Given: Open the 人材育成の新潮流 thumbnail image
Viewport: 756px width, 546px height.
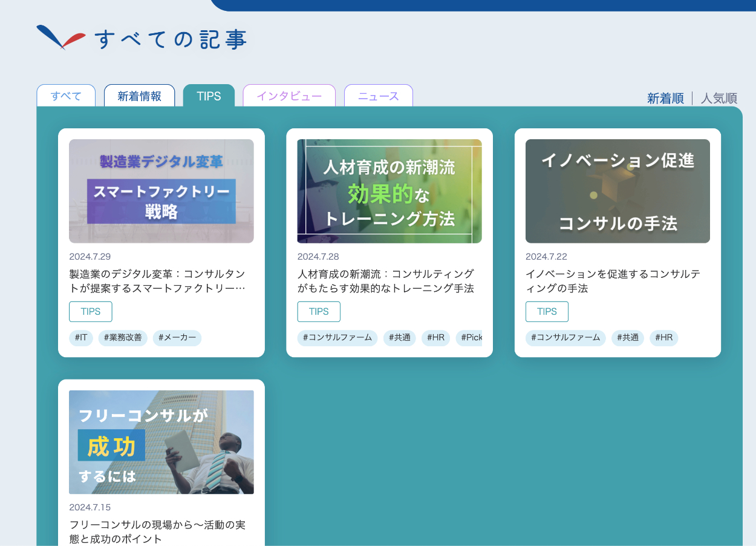Looking at the screenshot, I should point(389,191).
